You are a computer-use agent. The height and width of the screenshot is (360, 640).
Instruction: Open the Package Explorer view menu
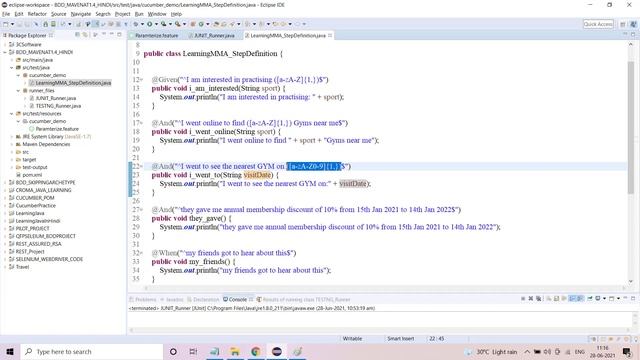104,35
